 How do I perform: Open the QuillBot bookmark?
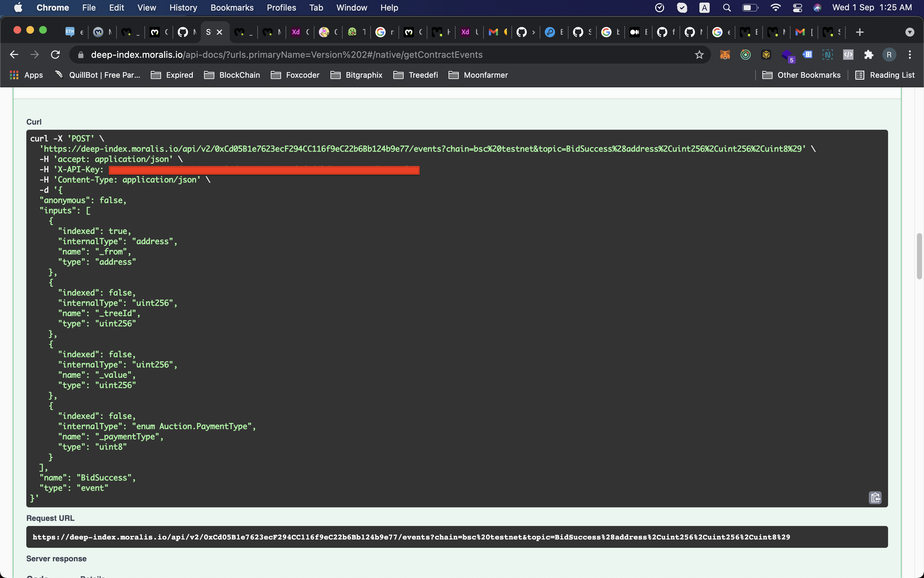(x=98, y=75)
